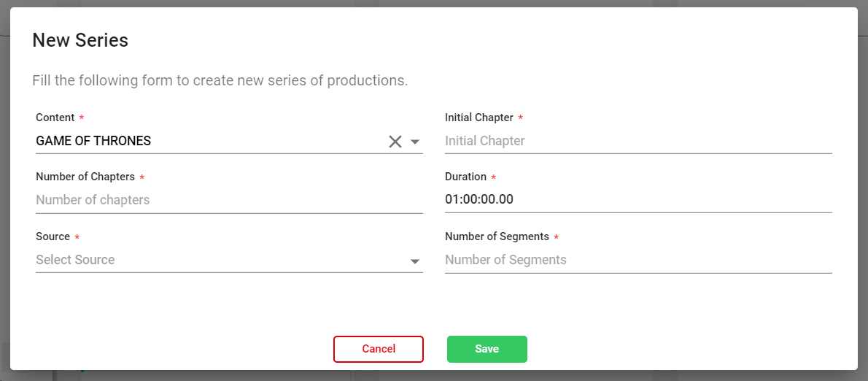868x381 pixels.
Task: Click the Duration field showing 01:00:00.00
Action: click(638, 200)
